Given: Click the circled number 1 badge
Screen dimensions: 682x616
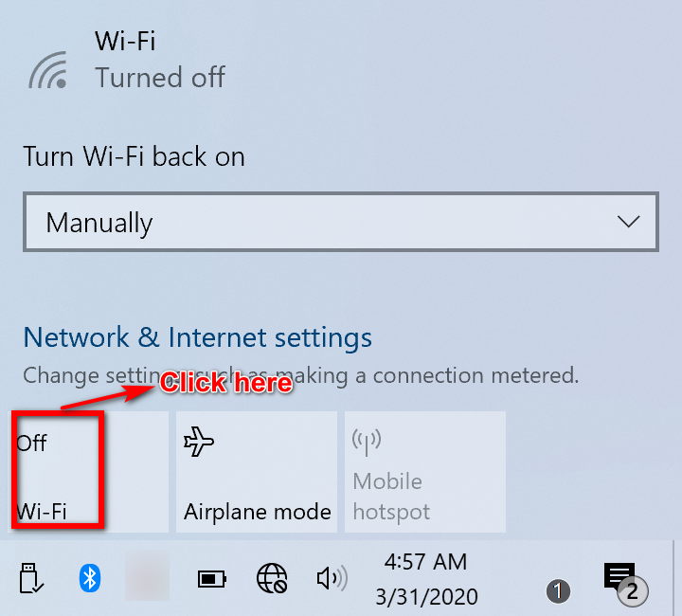Looking at the screenshot, I should pyautogui.click(x=558, y=591).
